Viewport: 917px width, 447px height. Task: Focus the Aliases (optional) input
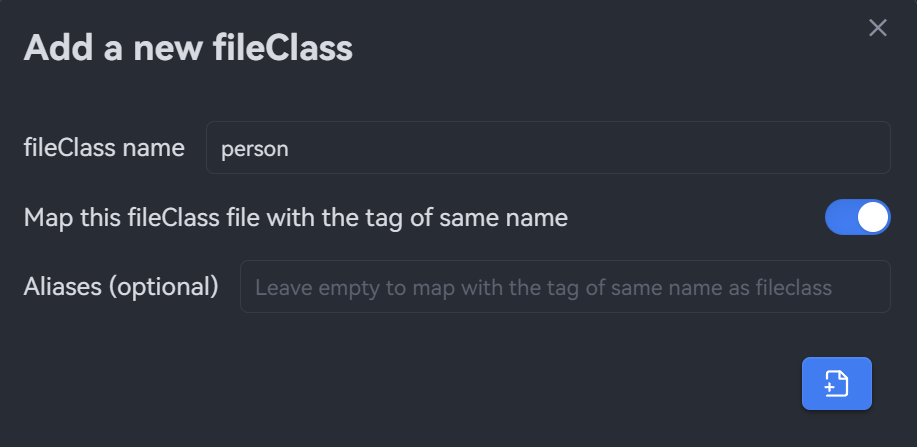tap(564, 287)
